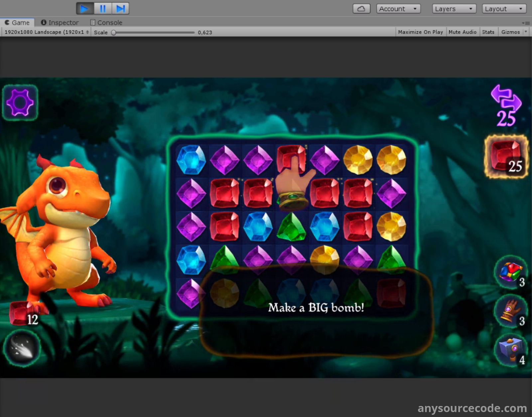The width and height of the screenshot is (532, 417).
Task: Click the red gem goal counter
Action: coord(506,156)
